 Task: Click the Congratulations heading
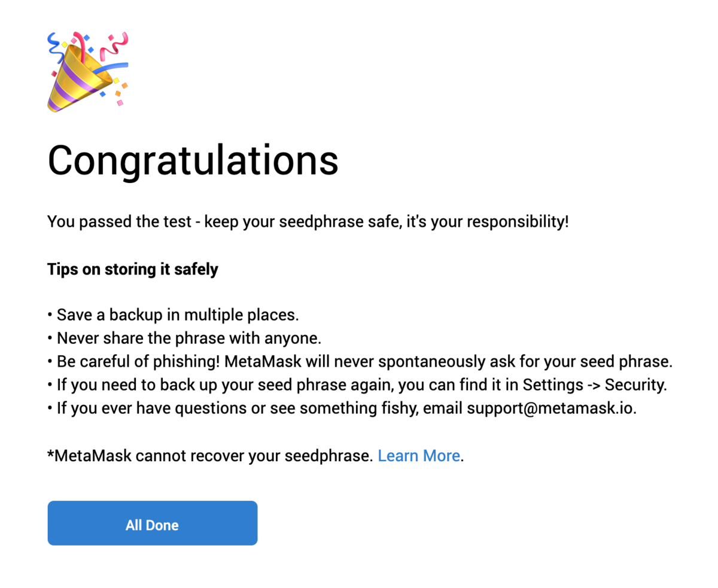coord(193,160)
